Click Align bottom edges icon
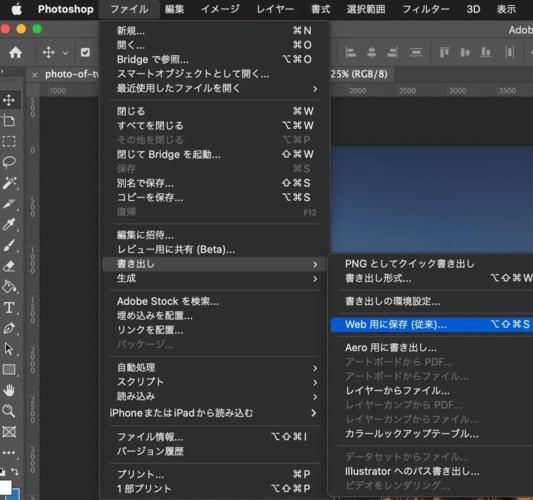 [x=486, y=53]
